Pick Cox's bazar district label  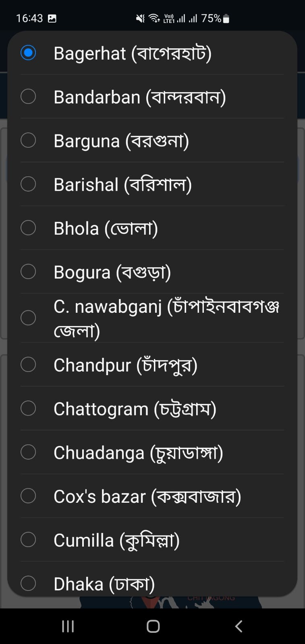point(147,496)
